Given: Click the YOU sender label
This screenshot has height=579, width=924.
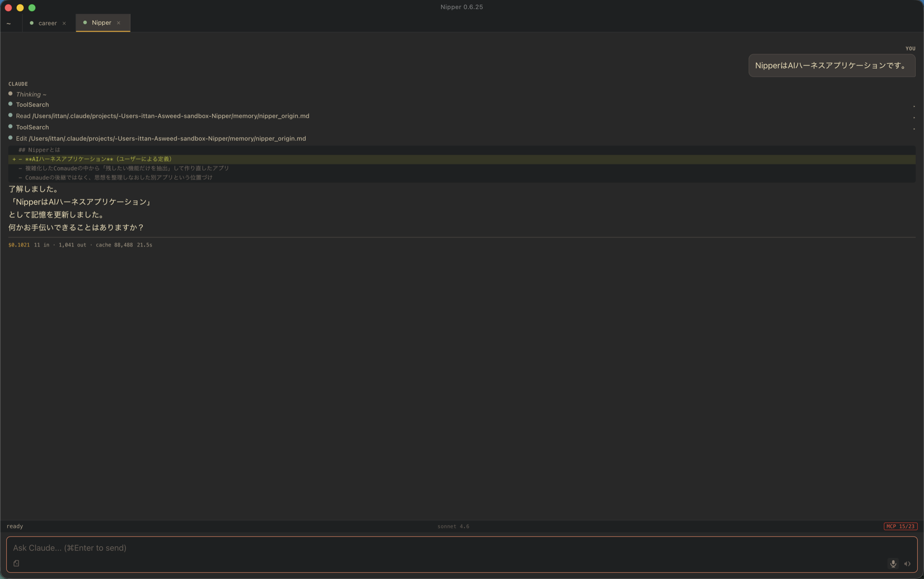Looking at the screenshot, I should (910, 49).
